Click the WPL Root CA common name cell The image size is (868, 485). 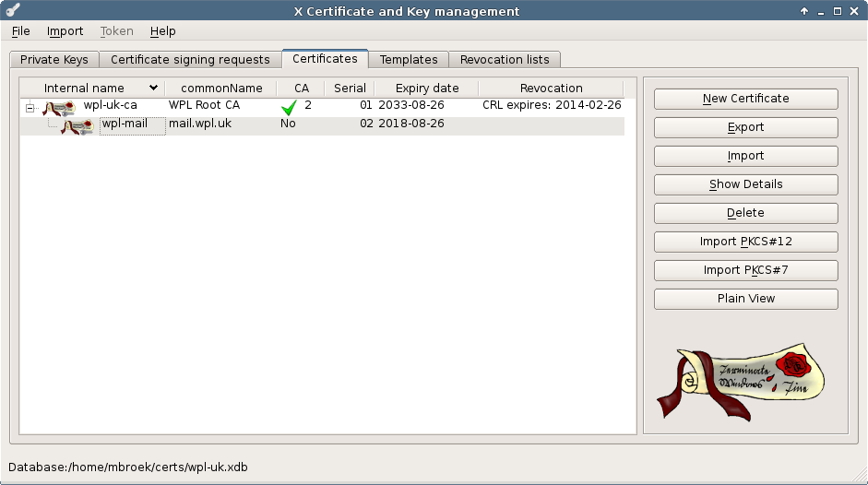204,105
